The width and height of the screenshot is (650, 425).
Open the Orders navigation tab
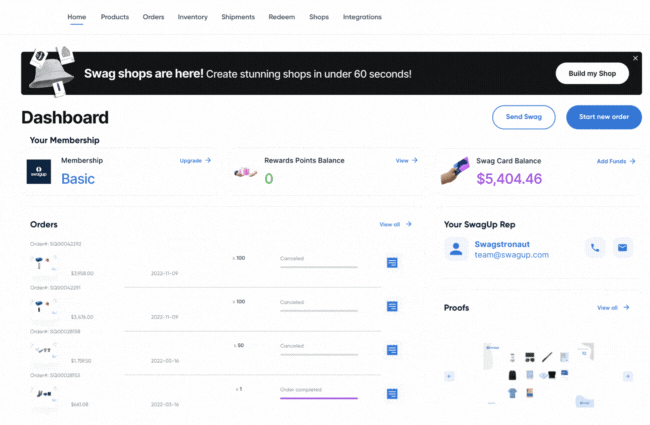coord(153,17)
